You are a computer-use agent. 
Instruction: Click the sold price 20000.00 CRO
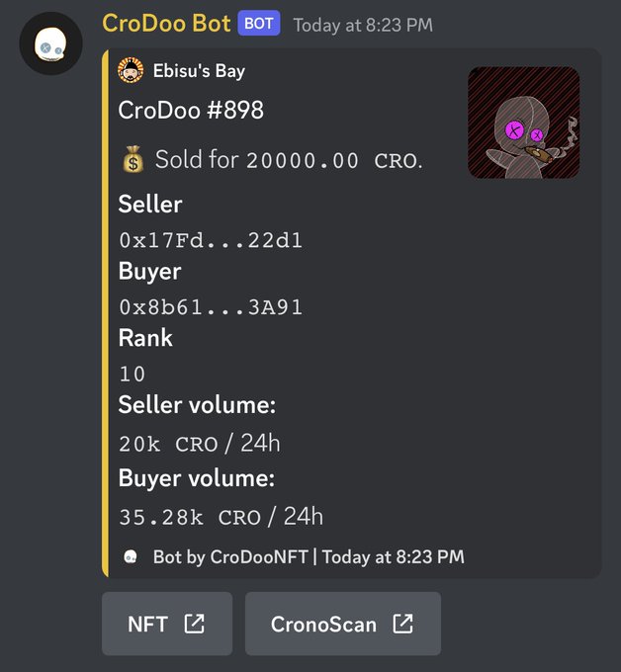332,161
